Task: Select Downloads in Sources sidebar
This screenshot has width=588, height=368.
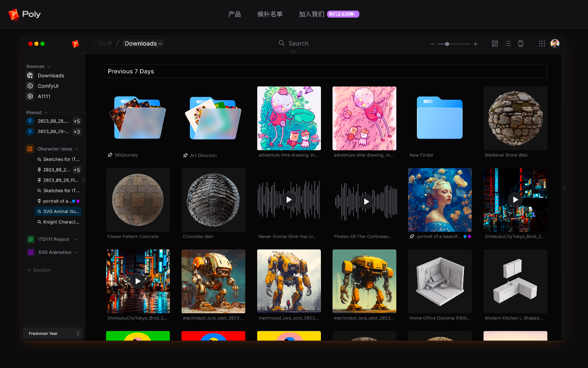Action: [x=51, y=76]
